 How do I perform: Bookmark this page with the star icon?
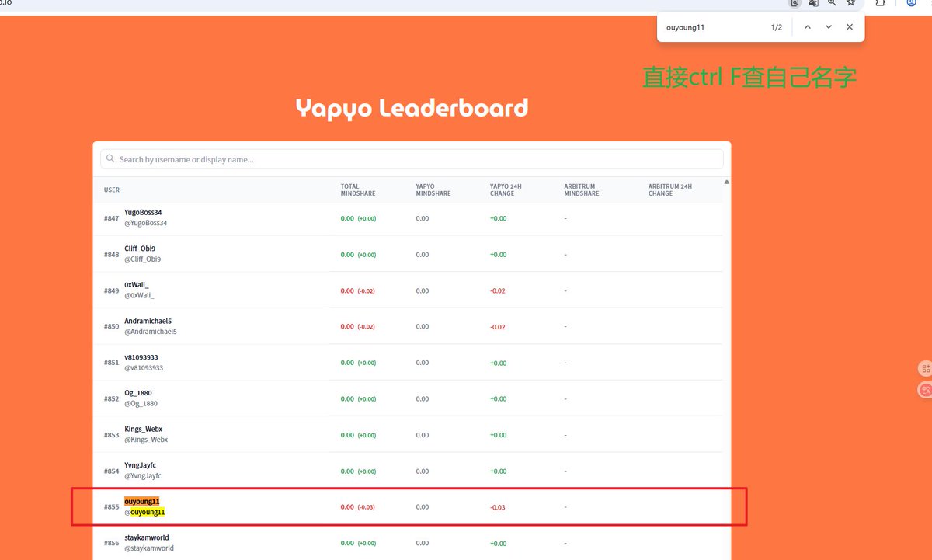click(x=851, y=3)
